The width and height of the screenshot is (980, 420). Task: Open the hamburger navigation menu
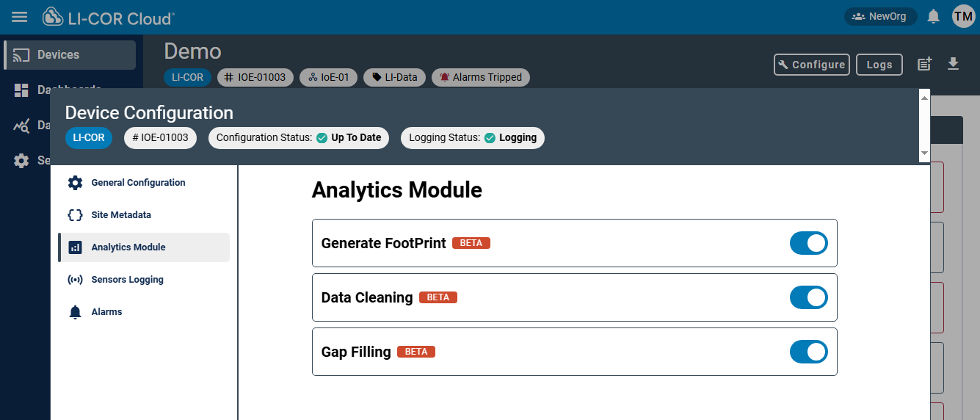(20, 17)
